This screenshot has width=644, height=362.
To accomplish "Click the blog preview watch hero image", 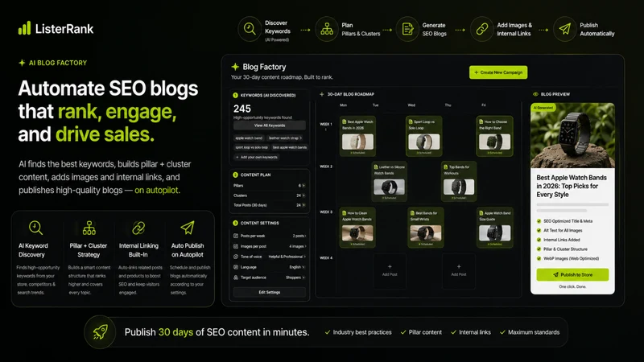I will (x=572, y=135).
